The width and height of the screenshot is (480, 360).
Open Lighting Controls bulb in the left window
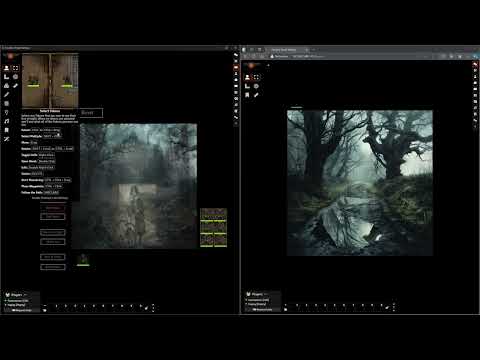(x=7, y=113)
